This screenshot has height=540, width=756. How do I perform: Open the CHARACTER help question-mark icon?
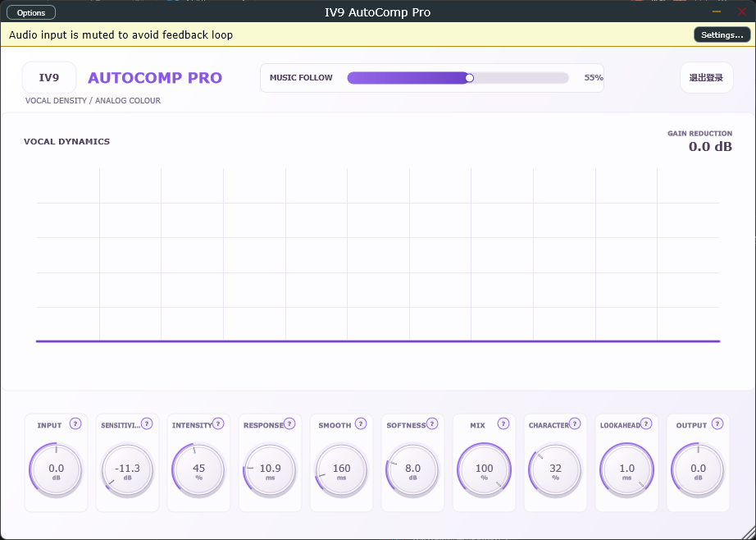(575, 423)
